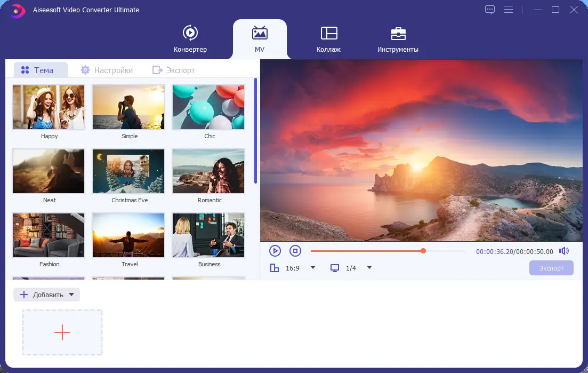The image size is (588, 373).
Task: Click the Настройки gear icon
Action: (85, 70)
